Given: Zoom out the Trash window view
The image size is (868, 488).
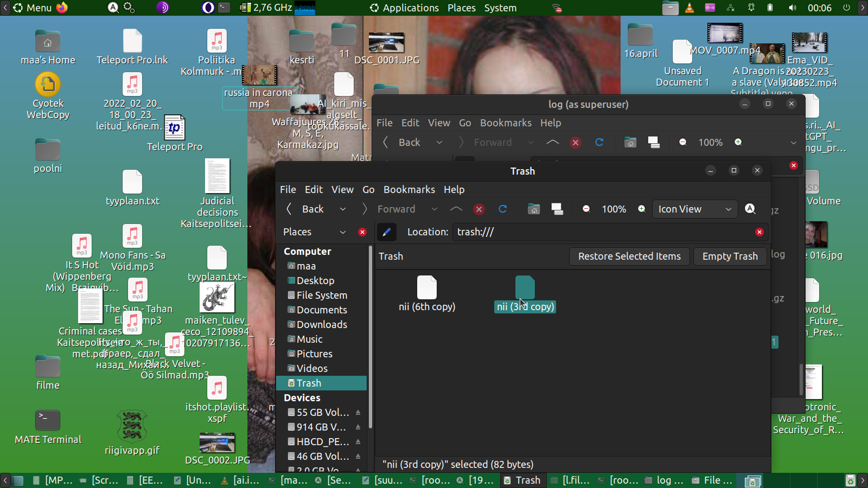Looking at the screenshot, I should (586, 209).
